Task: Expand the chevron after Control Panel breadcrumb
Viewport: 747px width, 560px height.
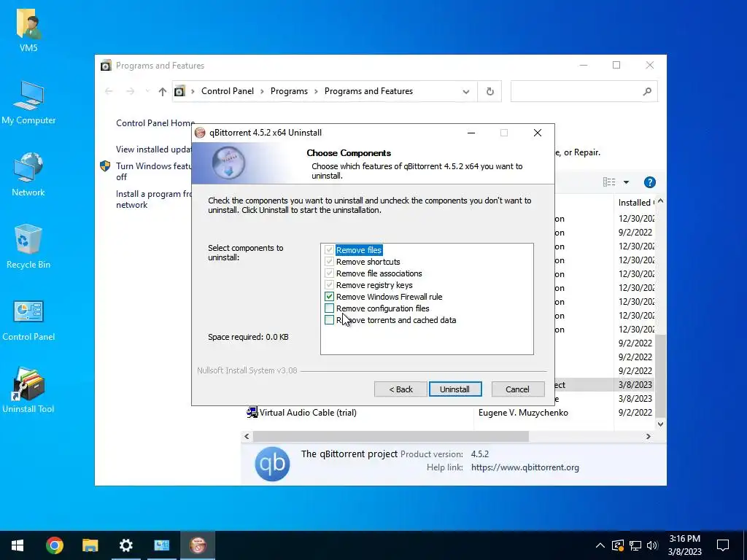Action: coord(262,91)
